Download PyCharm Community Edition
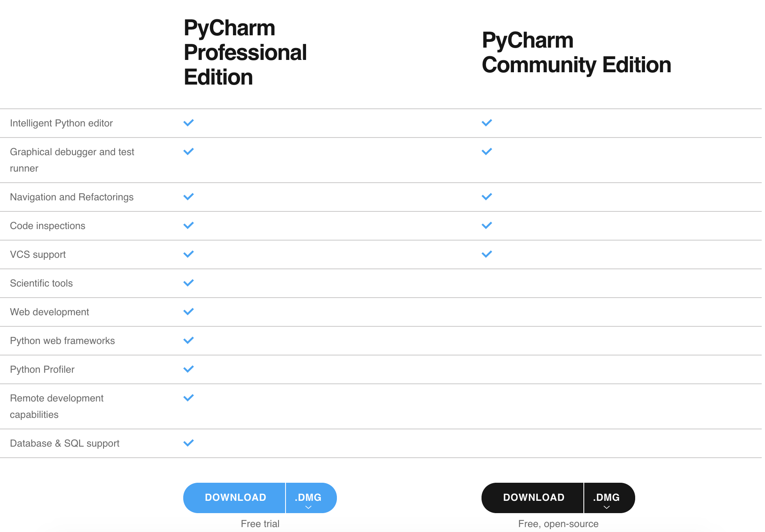765x532 pixels. (x=532, y=498)
